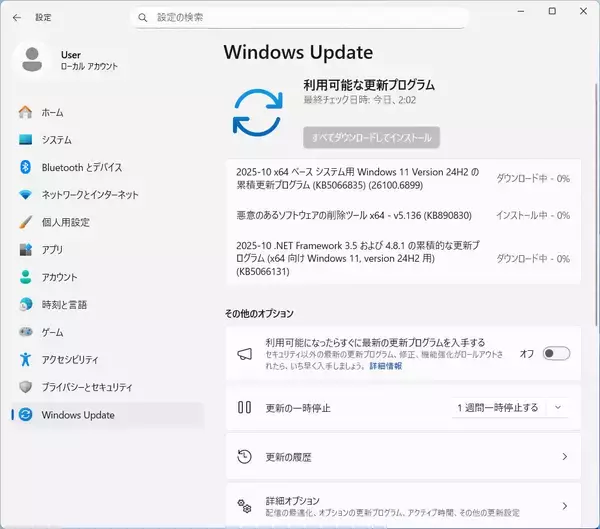Click the インストール中 - 0% status

(533, 216)
